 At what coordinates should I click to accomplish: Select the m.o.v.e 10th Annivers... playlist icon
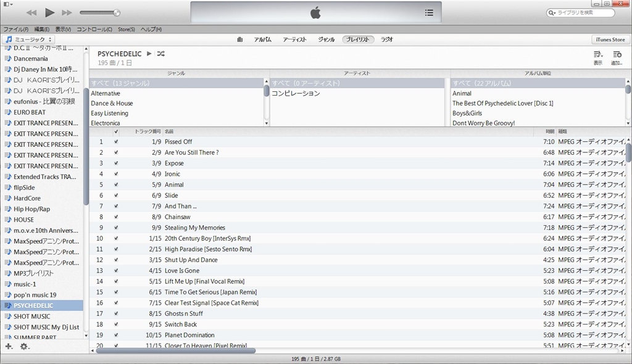7,231
